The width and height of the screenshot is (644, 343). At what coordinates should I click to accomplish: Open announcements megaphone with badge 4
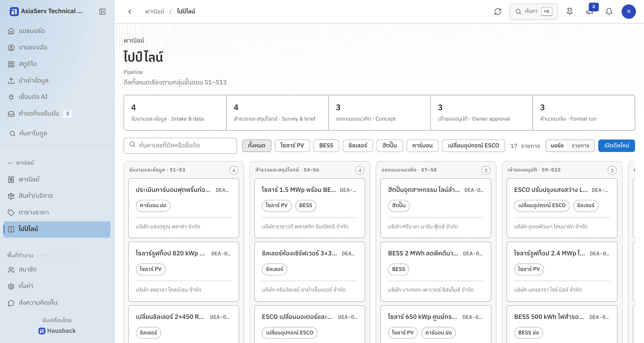click(x=590, y=12)
